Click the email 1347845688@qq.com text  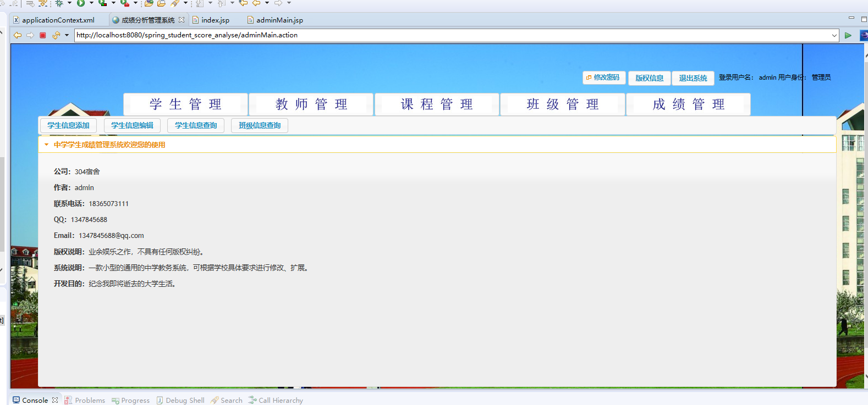(x=111, y=236)
